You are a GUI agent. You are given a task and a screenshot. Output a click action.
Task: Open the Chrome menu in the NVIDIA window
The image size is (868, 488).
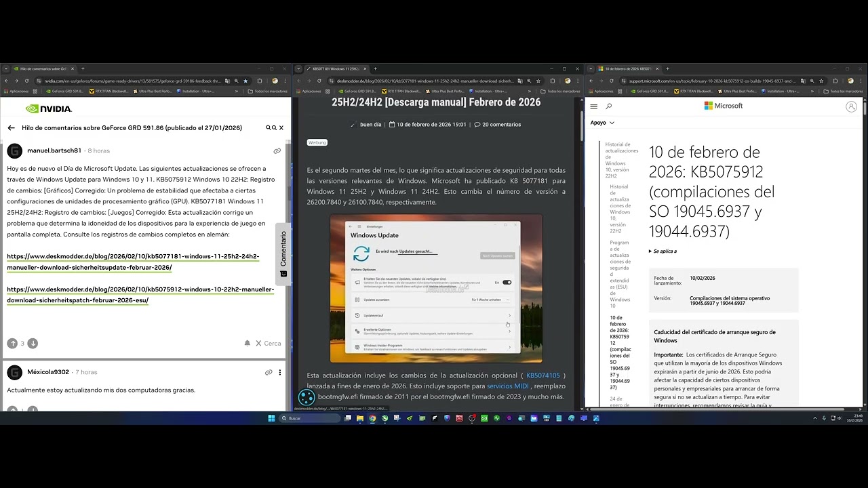(286, 81)
